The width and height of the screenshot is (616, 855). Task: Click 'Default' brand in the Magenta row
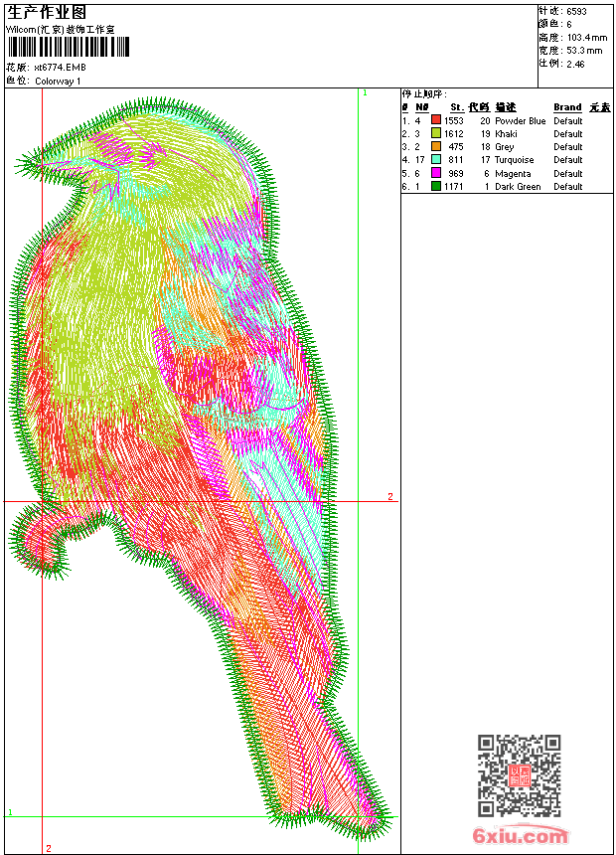pyautogui.click(x=568, y=173)
